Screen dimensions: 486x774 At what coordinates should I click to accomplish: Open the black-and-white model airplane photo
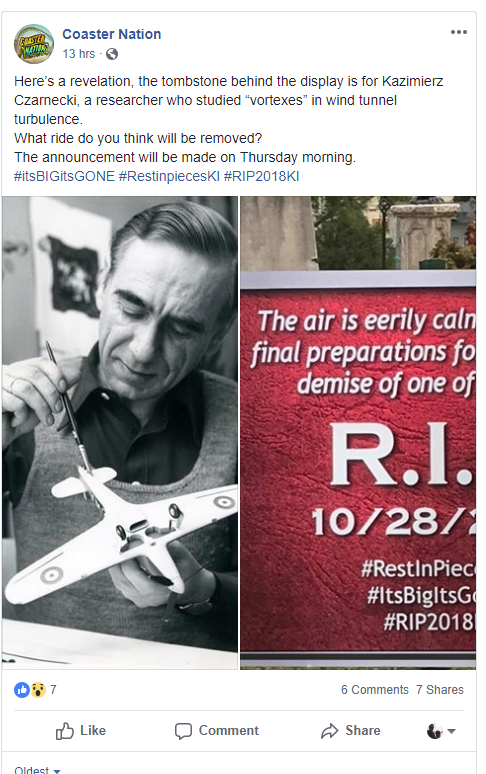click(120, 432)
